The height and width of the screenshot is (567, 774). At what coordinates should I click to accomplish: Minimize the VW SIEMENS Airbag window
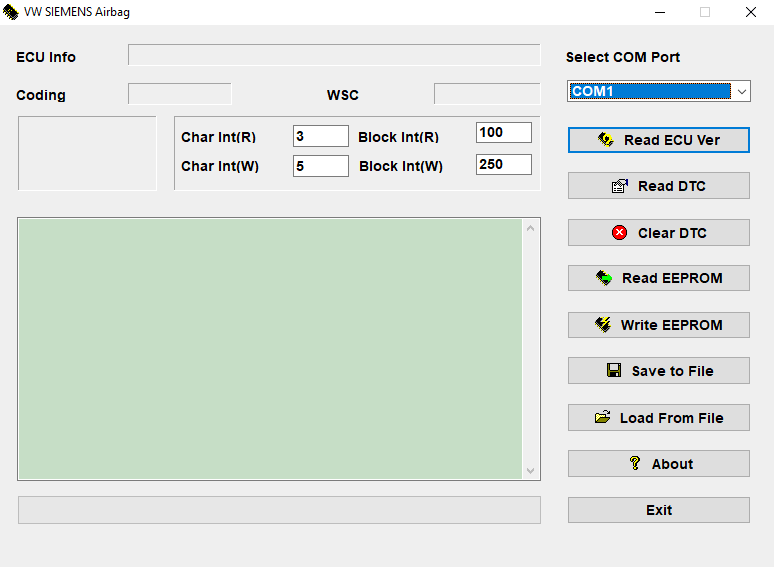(660, 12)
